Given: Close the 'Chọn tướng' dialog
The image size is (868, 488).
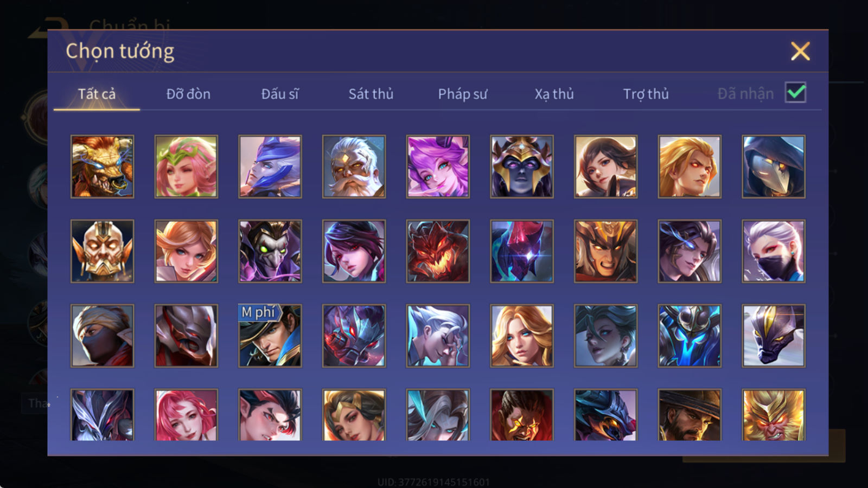Looking at the screenshot, I should point(800,51).
